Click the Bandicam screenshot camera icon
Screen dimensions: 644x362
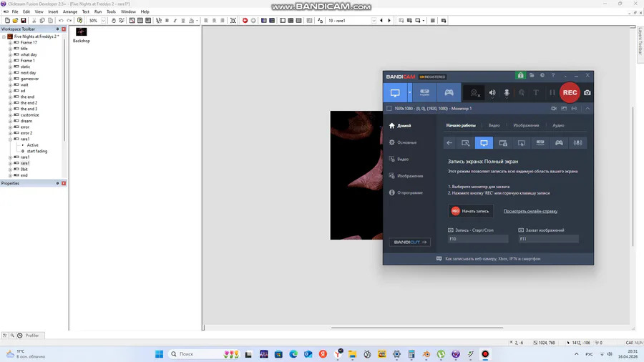tap(587, 93)
